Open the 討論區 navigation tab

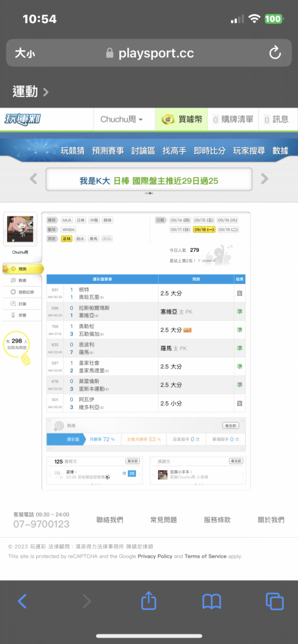point(143,151)
